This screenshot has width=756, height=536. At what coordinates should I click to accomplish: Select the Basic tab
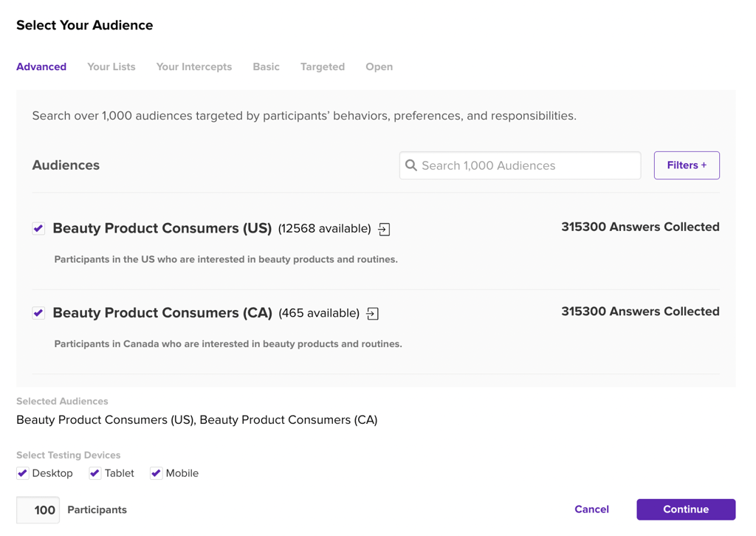[x=266, y=66]
